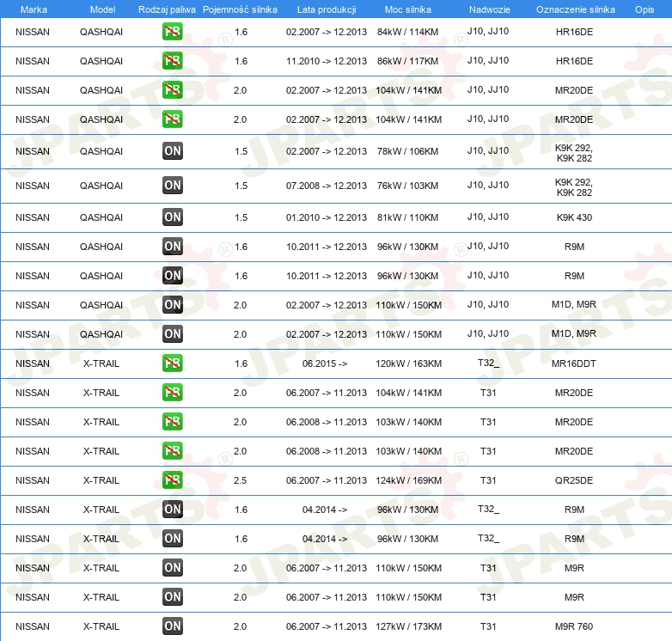Image resolution: width=672 pixels, height=641 pixels.
Task: Select the 127kW / 173KM power cell
Action: click(x=408, y=626)
